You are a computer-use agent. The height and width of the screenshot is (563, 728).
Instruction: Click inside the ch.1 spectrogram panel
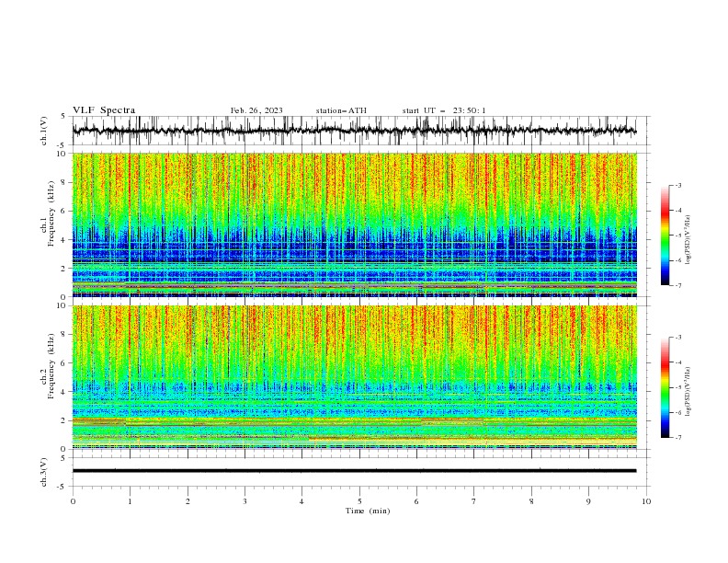354,224
